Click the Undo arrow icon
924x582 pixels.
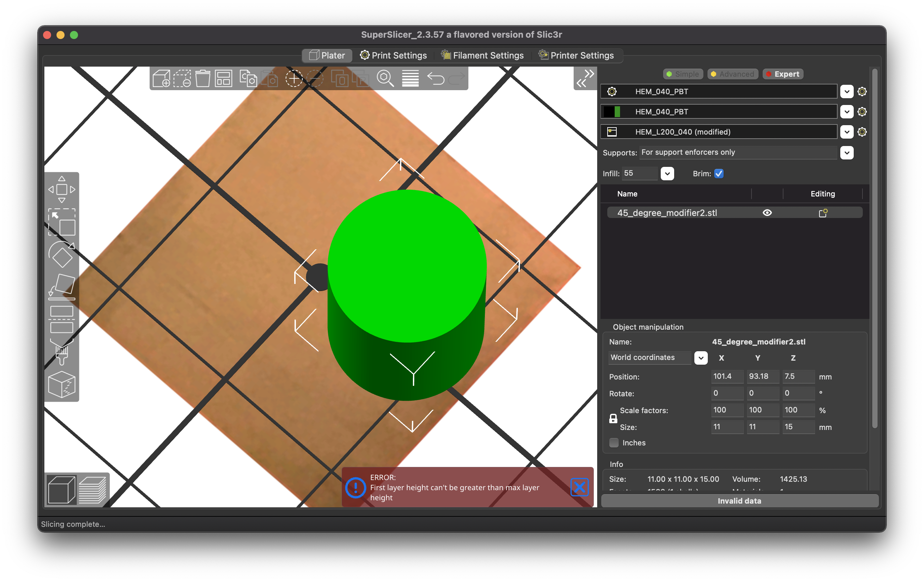(435, 78)
